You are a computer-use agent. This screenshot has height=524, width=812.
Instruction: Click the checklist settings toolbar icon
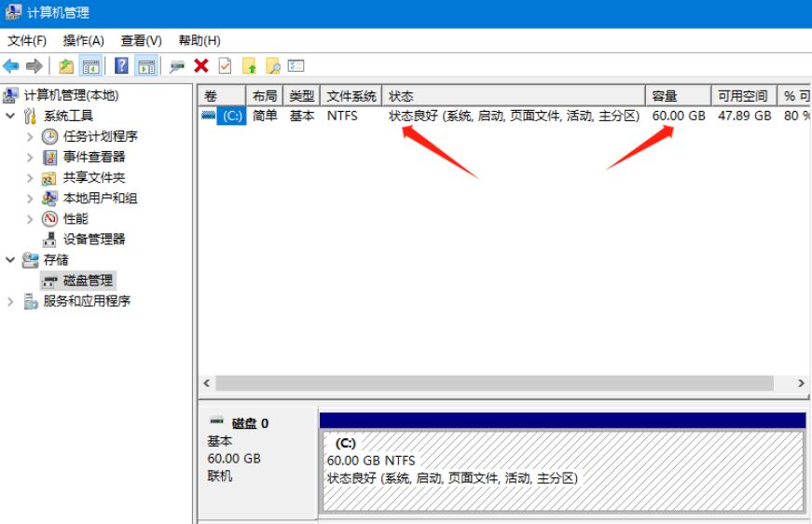click(296, 66)
